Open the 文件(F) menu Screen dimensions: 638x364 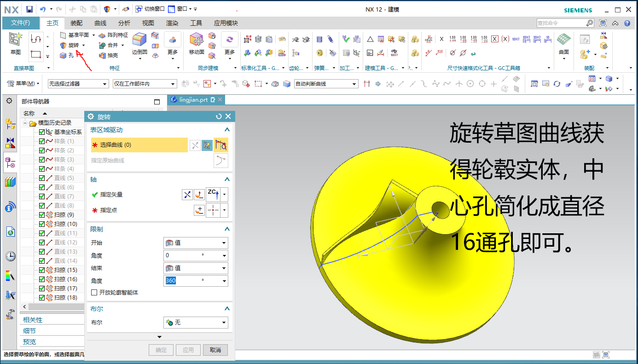21,23
